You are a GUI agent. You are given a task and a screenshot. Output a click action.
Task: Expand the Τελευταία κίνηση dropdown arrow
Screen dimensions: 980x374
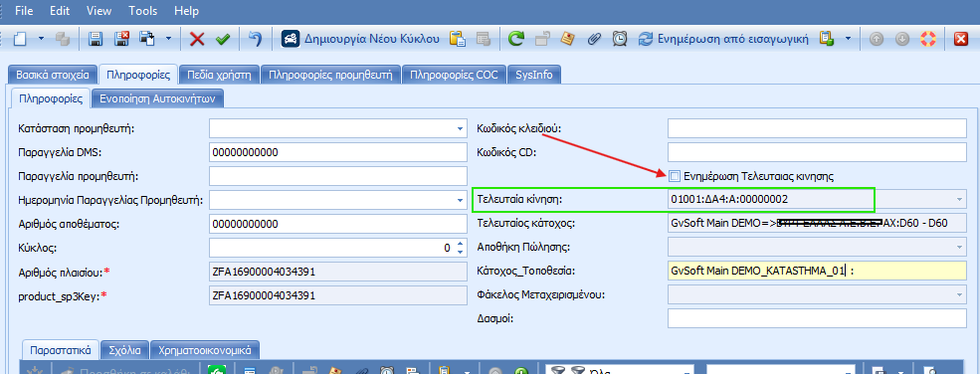click(959, 199)
